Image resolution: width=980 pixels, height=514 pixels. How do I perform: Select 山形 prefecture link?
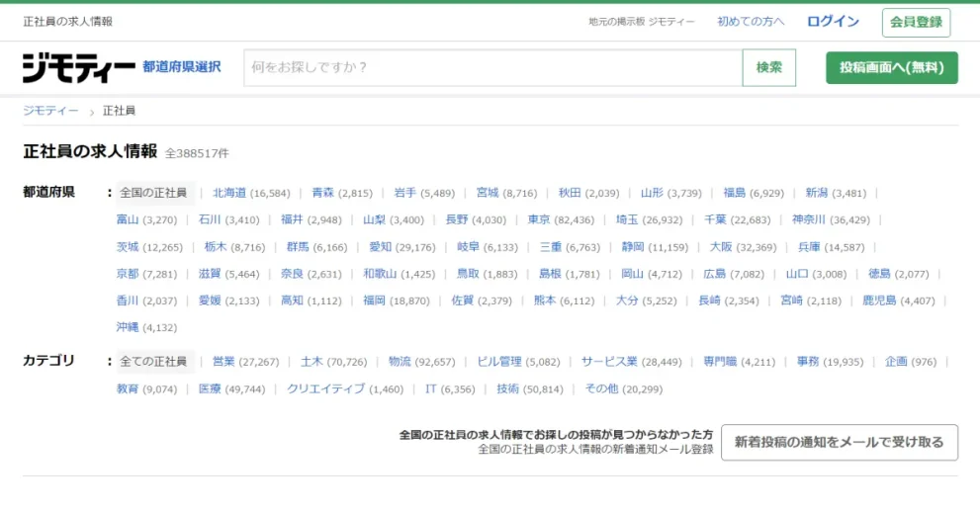652,193
